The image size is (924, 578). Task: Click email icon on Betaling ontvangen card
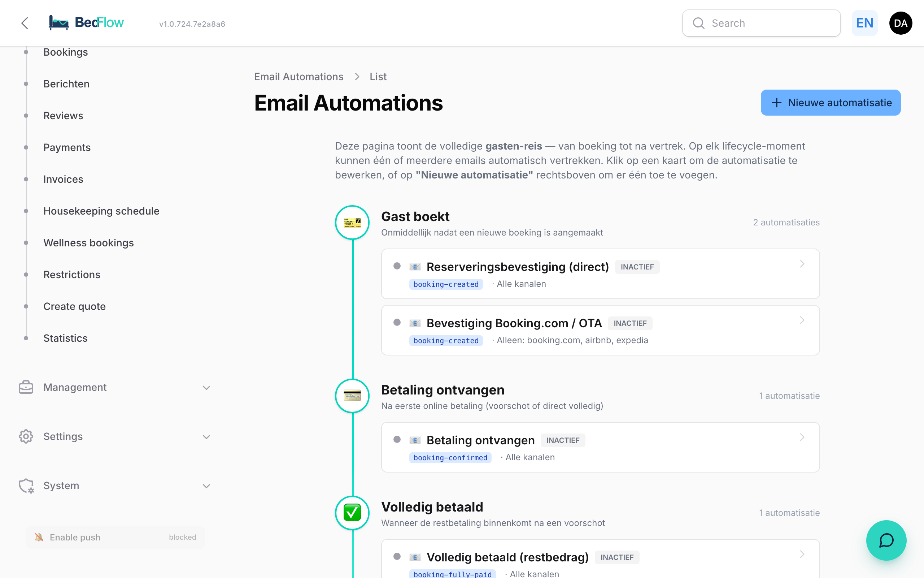tap(415, 440)
